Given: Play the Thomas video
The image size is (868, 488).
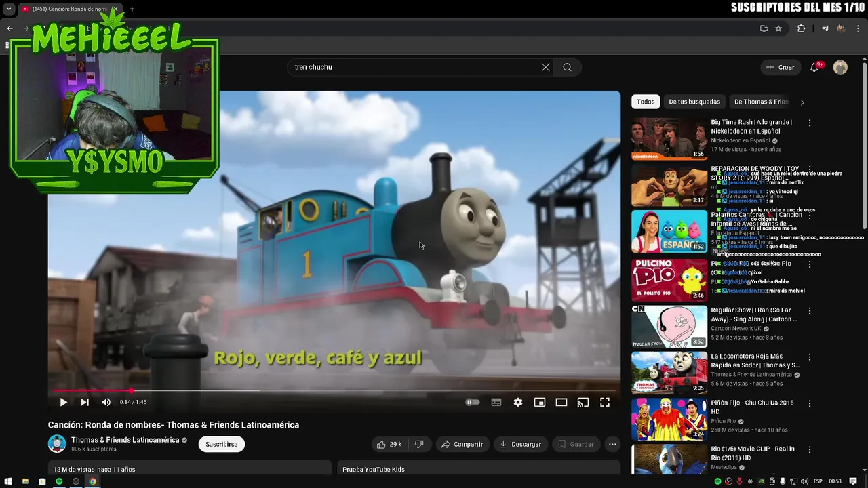Looking at the screenshot, I should pyautogui.click(x=63, y=402).
